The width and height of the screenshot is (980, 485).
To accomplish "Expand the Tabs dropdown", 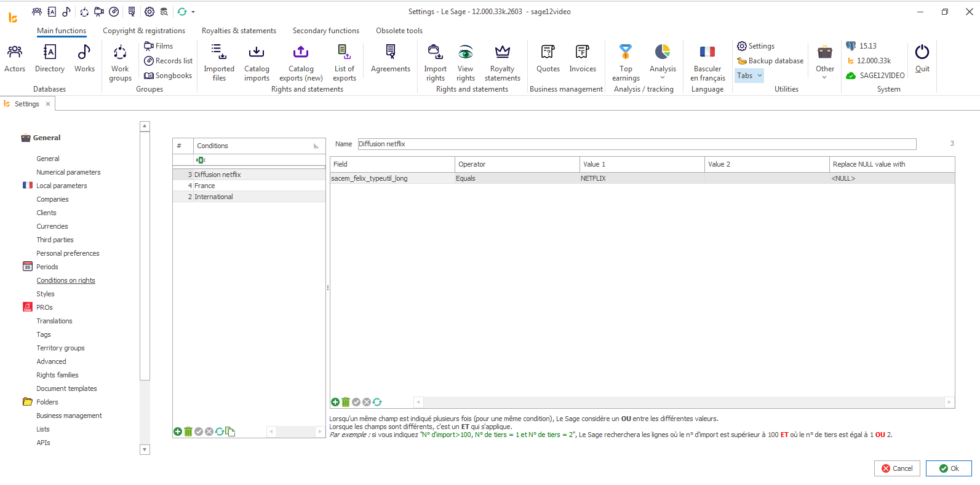I will (749, 76).
